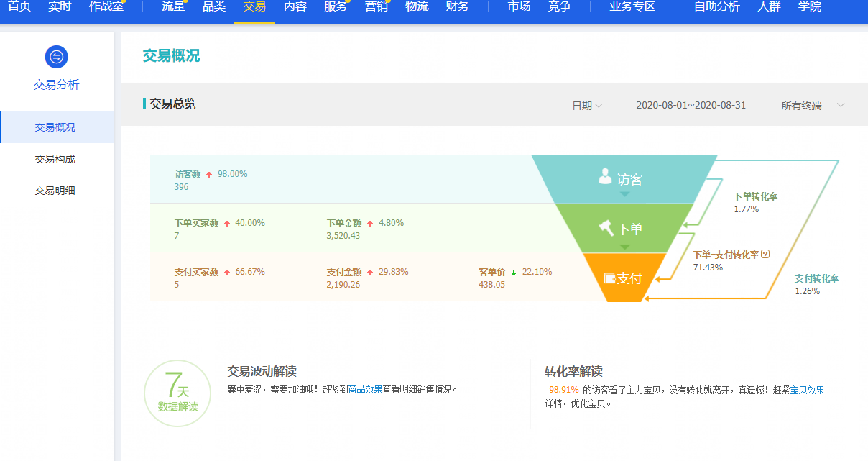
Task: Click the red up arrow beside 下单买家数
Action: pyautogui.click(x=227, y=223)
